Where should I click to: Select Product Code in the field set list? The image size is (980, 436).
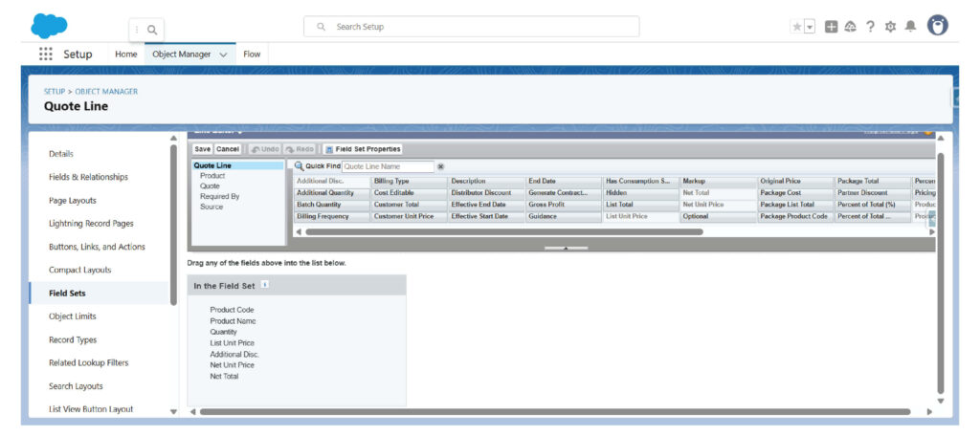pos(232,310)
